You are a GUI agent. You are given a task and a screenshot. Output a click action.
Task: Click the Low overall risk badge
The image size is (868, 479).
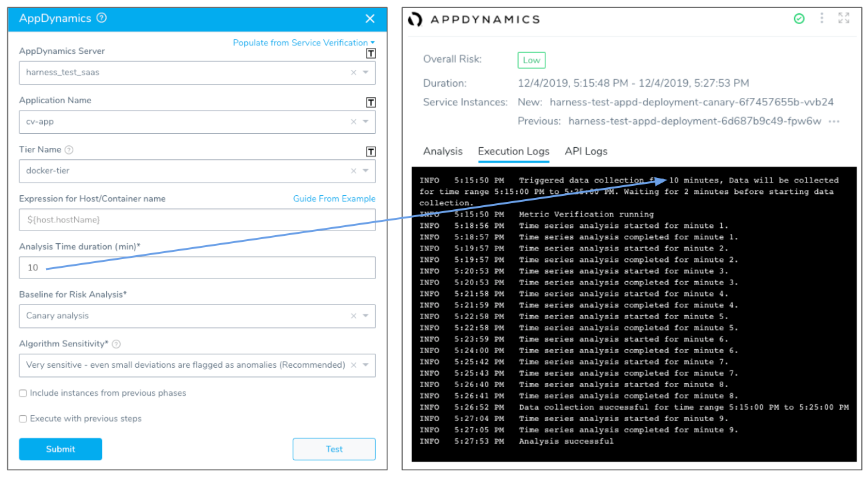531,60
